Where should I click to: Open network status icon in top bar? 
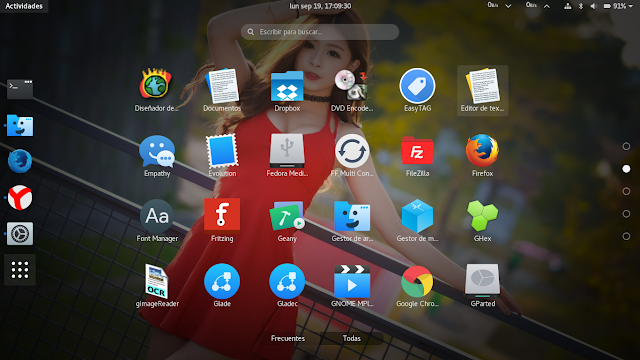tap(567, 6)
